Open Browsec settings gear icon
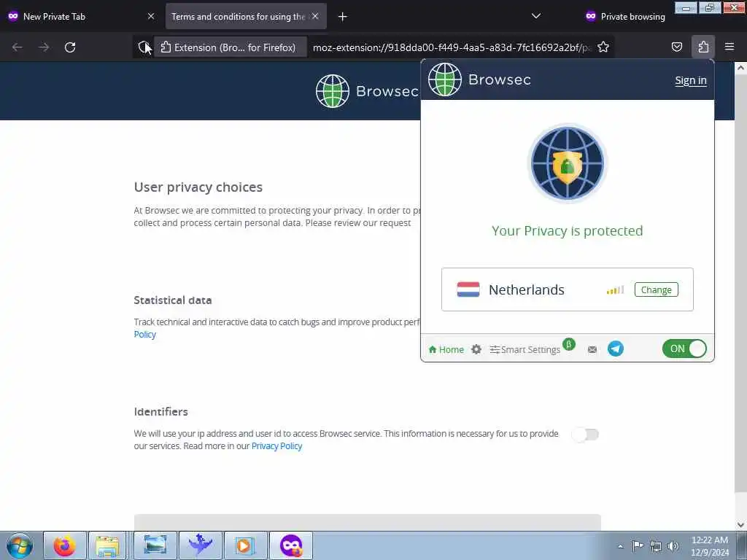 pyautogui.click(x=476, y=349)
